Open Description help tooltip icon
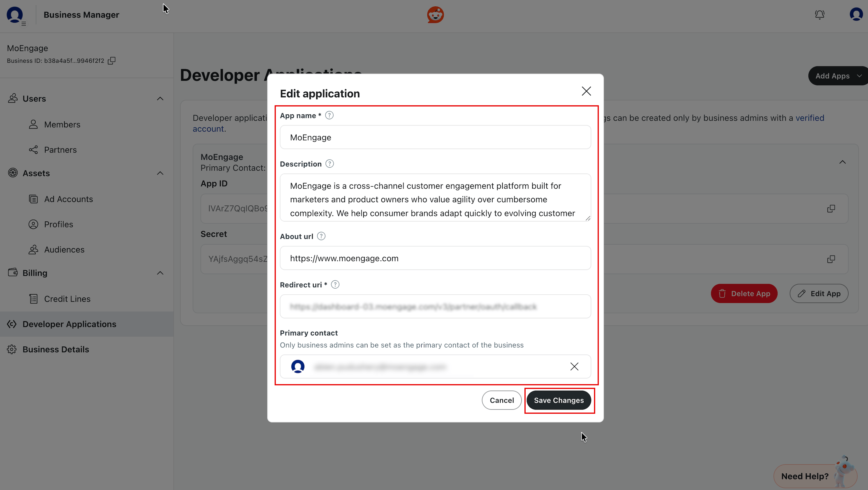The image size is (868, 490). (x=330, y=164)
